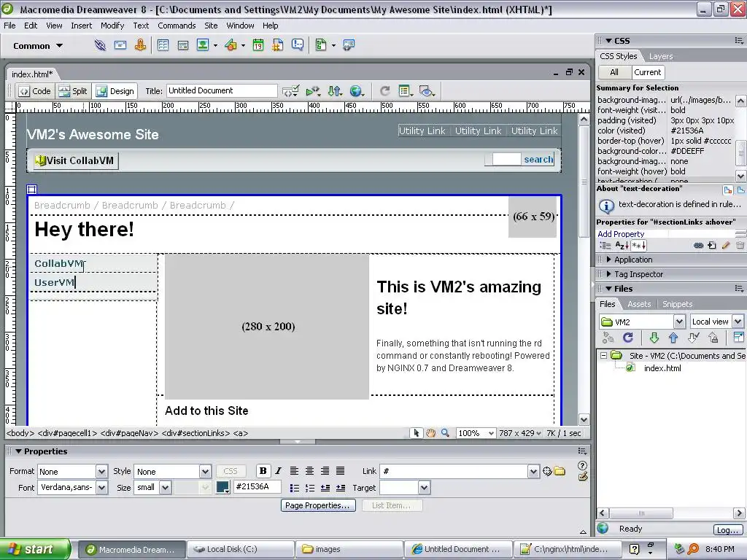Open the Style dropdown in Properties
This screenshot has height=560, width=747.
[x=205, y=472]
